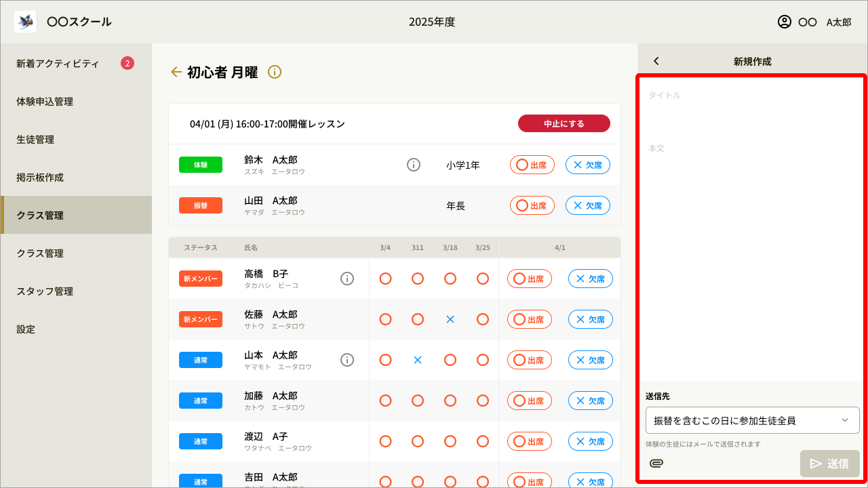Toggle 佐藤 A太郎's 3/18 attendance mark
Image resolution: width=868 pixels, height=488 pixels.
[x=450, y=319]
